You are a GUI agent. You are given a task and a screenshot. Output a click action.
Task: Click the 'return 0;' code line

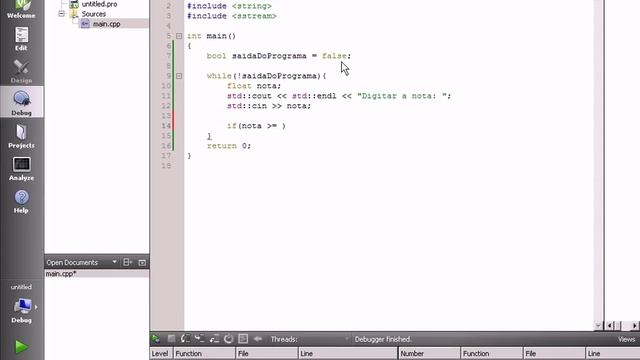pos(229,146)
